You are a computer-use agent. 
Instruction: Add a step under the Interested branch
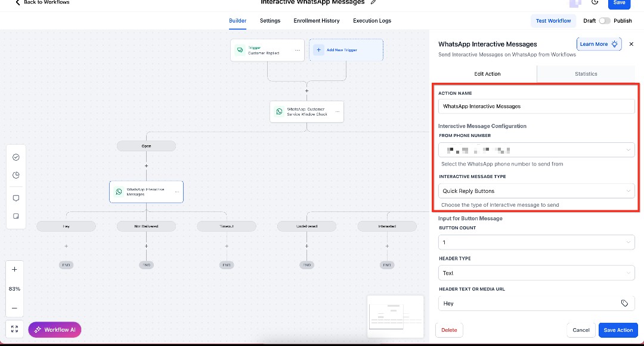[x=387, y=246]
